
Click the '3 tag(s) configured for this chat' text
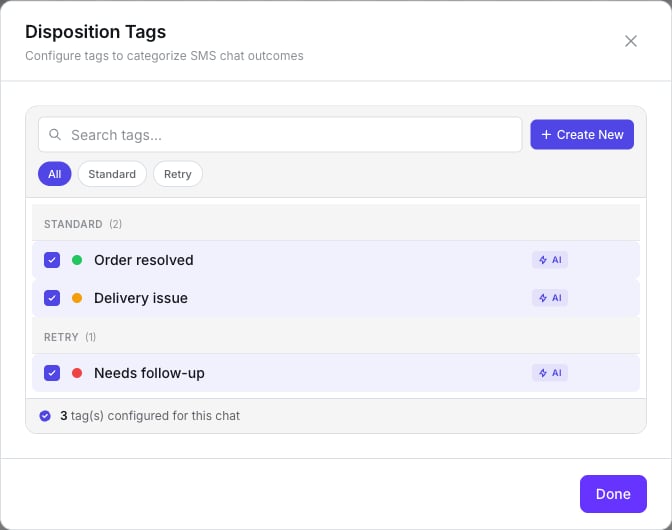(150, 416)
